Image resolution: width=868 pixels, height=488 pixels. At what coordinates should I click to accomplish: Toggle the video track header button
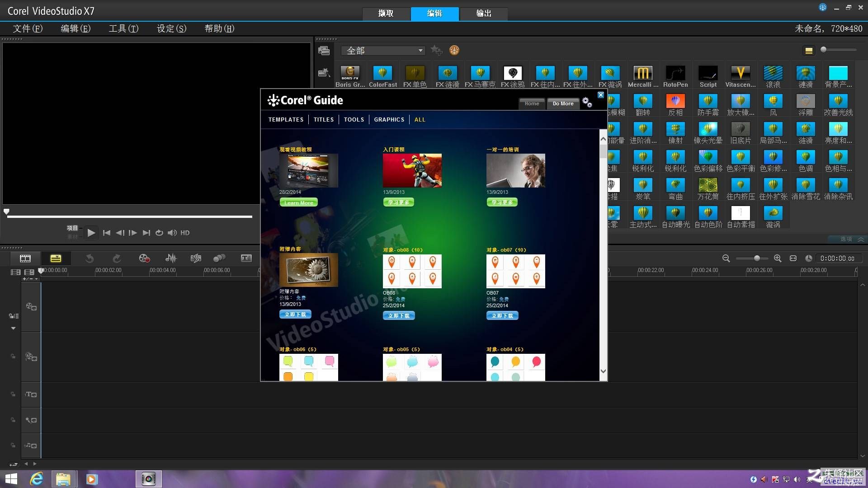31,307
